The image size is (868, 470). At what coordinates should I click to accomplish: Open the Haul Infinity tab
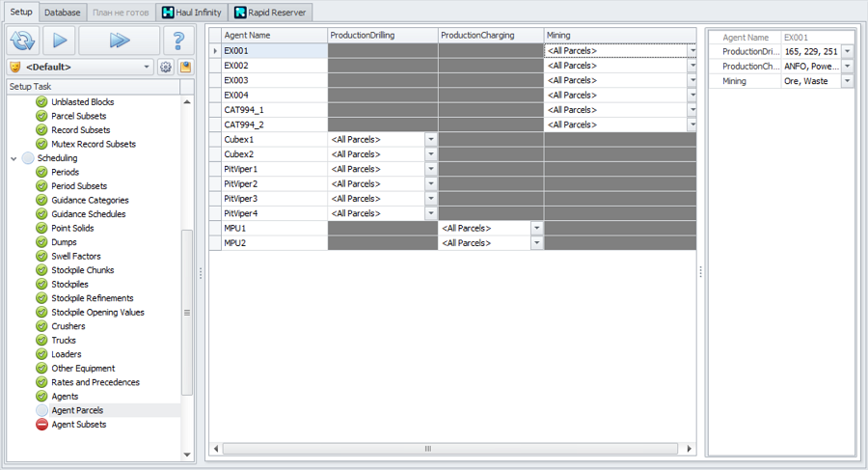point(192,13)
